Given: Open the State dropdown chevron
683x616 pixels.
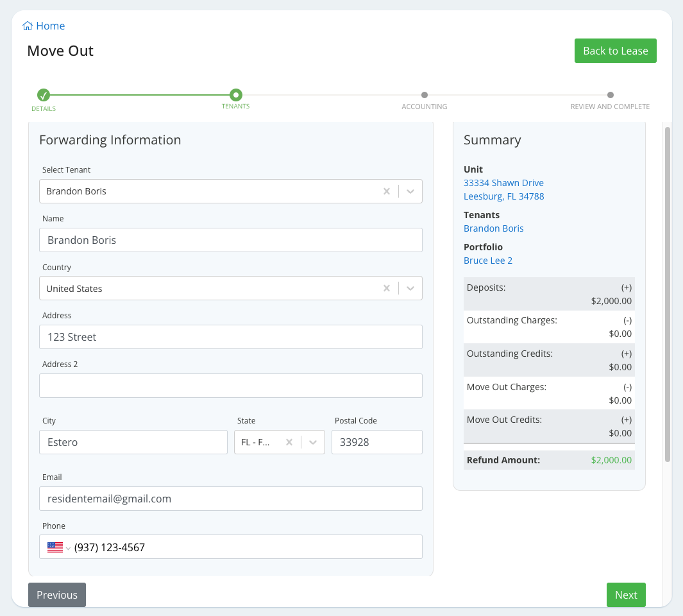Looking at the screenshot, I should pyautogui.click(x=313, y=442).
